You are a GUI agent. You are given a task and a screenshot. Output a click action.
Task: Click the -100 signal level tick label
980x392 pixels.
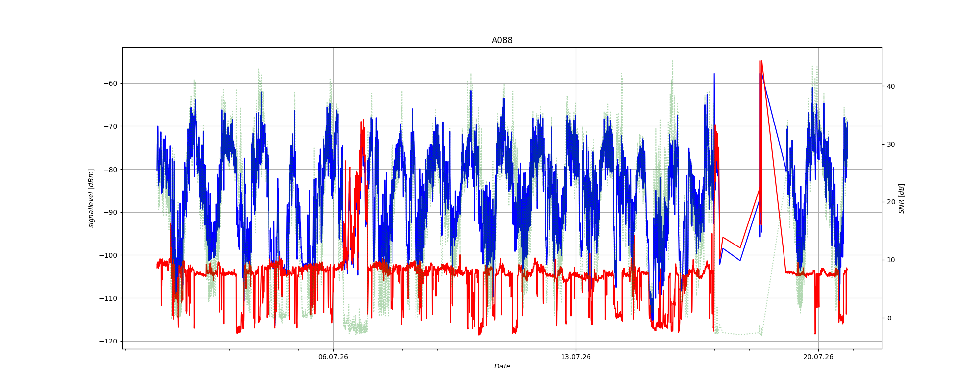pyautogui.click(x=109, y=255)
